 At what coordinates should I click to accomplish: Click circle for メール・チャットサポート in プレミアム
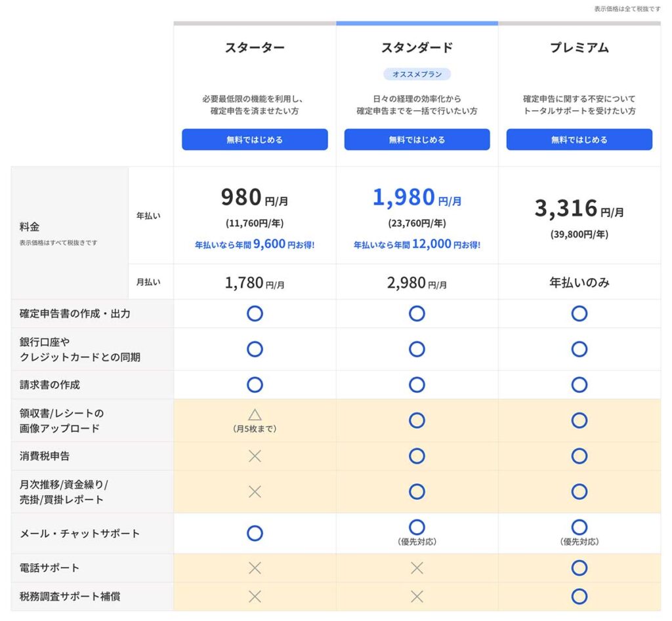[579, 527]
